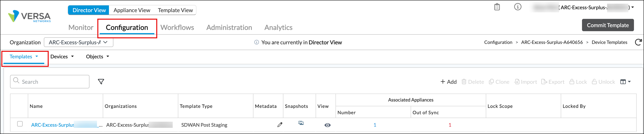This screenshot has height=134, width=644.
Task: Open the template snapshots icon
Action: 301,123
